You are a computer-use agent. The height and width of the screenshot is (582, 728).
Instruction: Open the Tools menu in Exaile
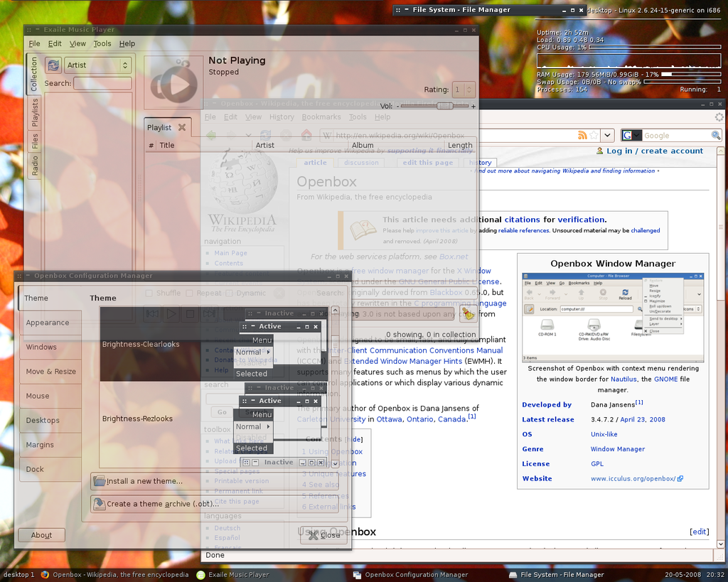(102, 43)
